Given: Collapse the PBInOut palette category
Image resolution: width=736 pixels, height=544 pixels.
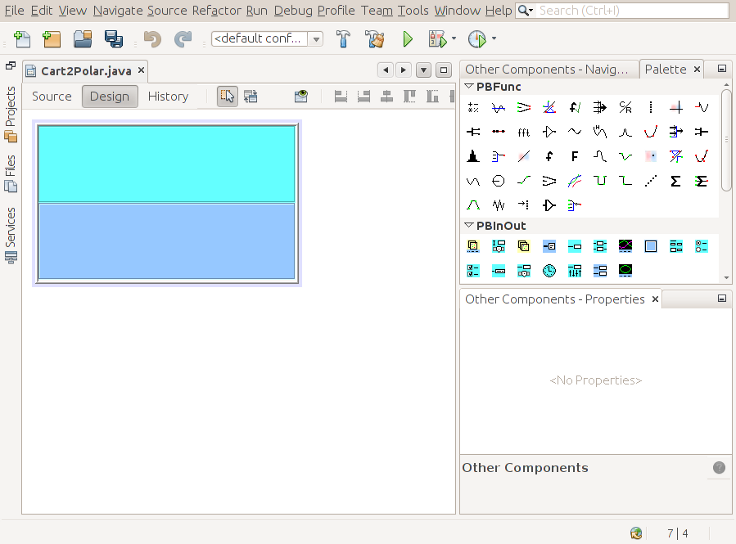Looking at the screenshot, I should point(469,225).
